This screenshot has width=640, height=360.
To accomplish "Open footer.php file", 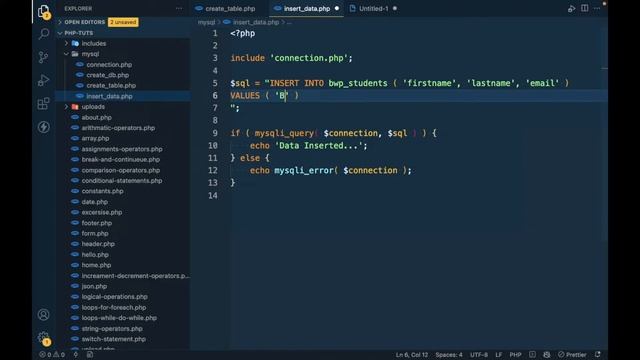I will coord(96,223).
